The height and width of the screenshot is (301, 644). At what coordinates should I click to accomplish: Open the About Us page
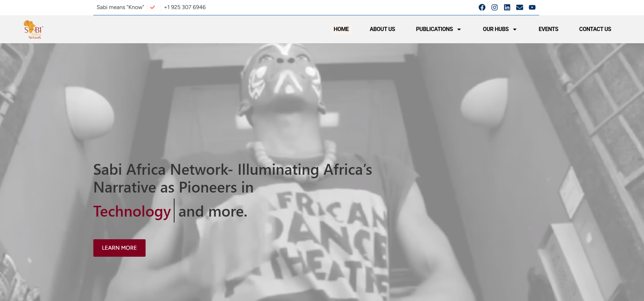[382, 29]
